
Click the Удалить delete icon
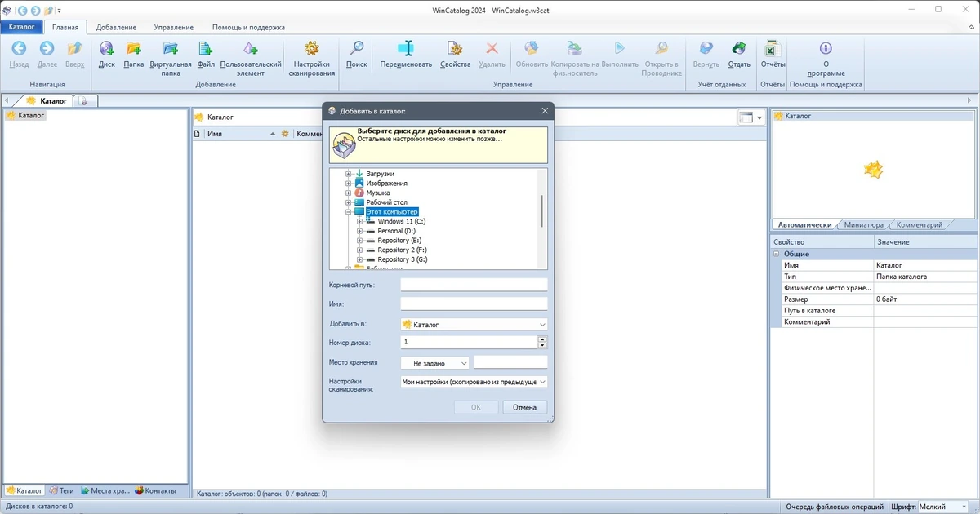point(492,54)
